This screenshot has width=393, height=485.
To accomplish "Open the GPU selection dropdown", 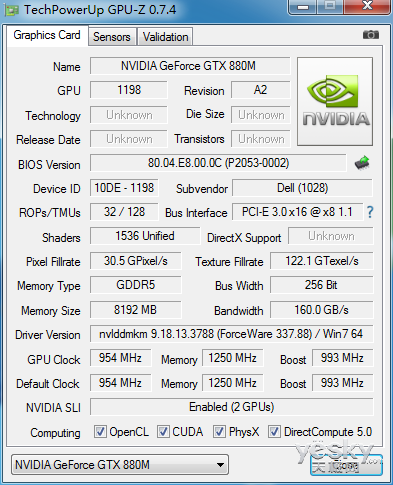I will tap(120, 465).
